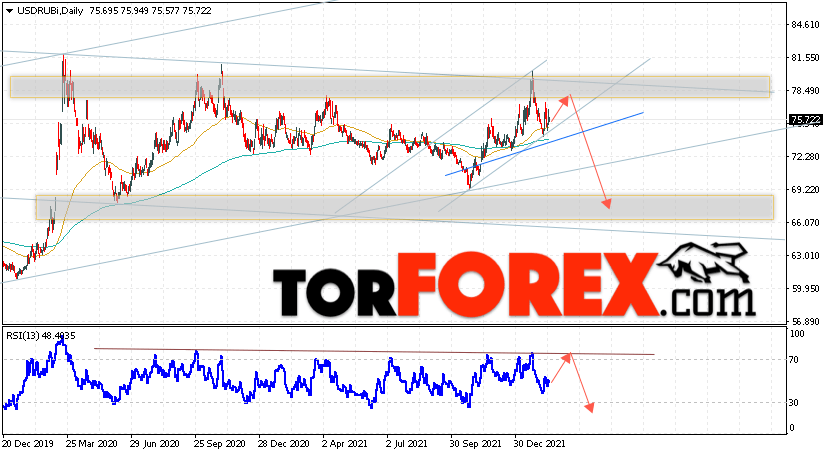Viewport: 827px width, 455px height.
Task: Click the 25 Sep 2020 date label
Action: pyautogui.click(x=220, y=444)
